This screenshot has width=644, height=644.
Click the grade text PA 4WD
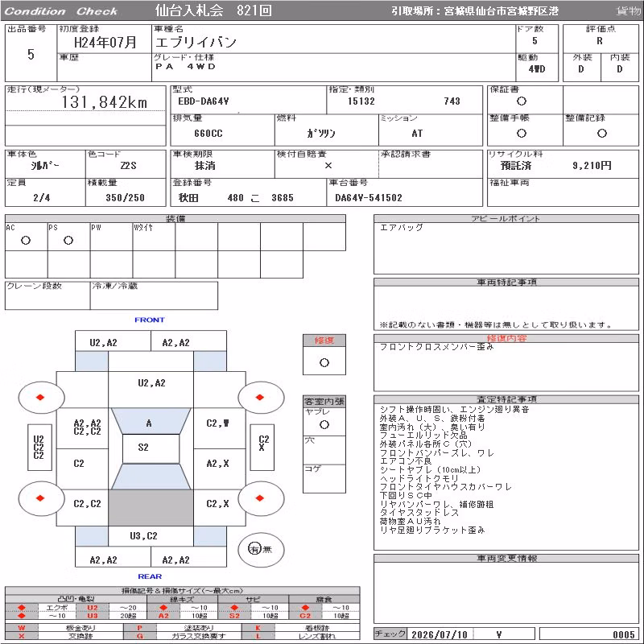[x=185, y=67]
